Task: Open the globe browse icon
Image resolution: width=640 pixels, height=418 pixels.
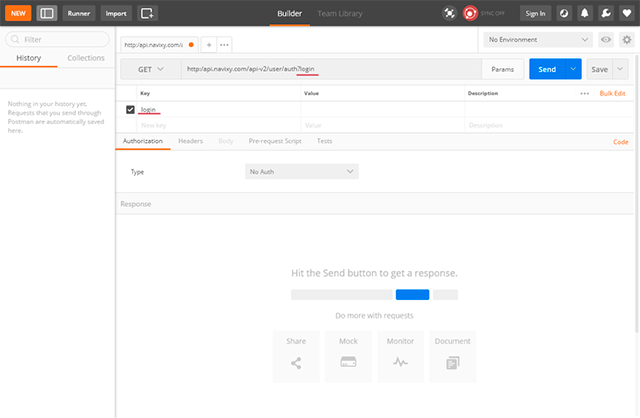Action: coord(564,13)
